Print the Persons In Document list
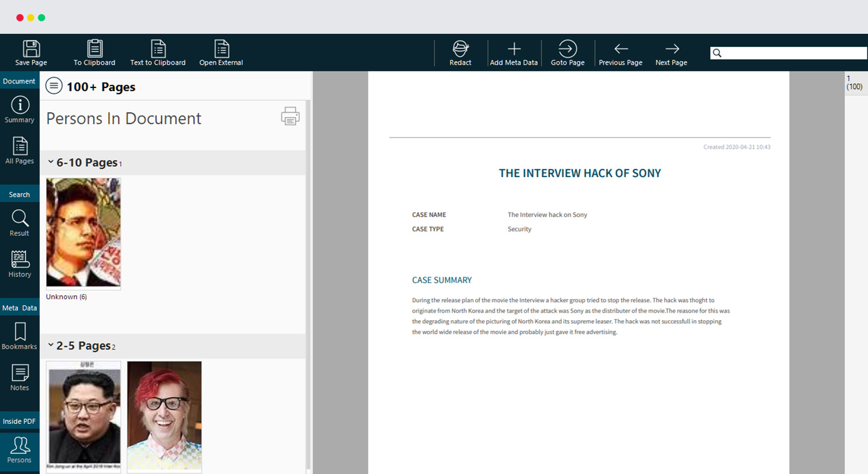This screenshot has height=474, width=868. click(x=290, y=116)
